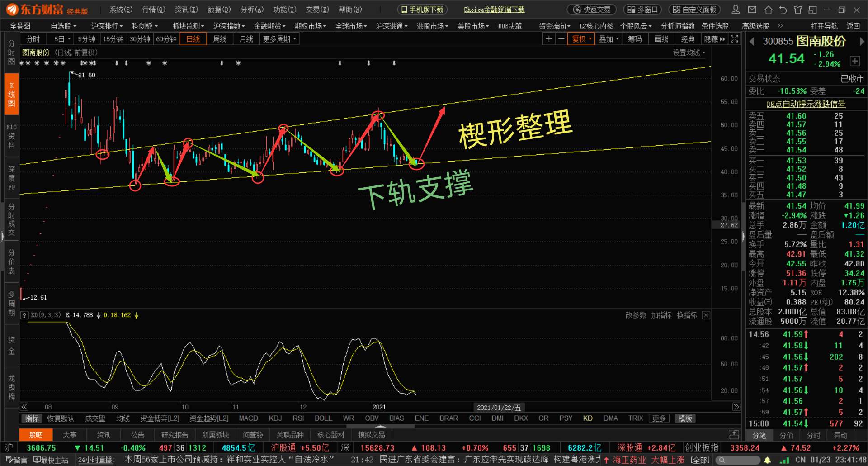Click the 手机版下载 button
This screenshot has width=868, height=466.
[422, 10]
